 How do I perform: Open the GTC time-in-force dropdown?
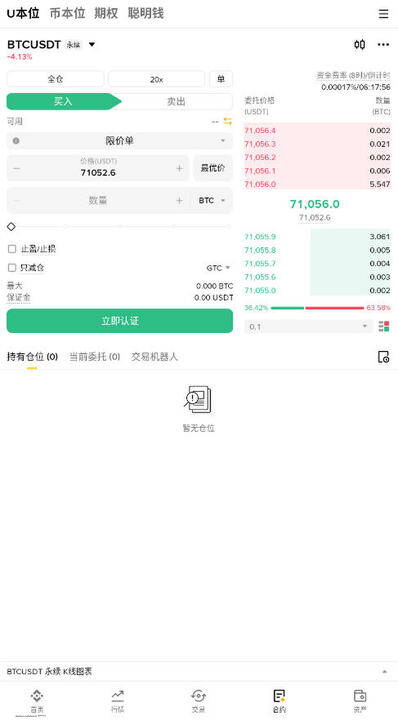click(219, 268)
